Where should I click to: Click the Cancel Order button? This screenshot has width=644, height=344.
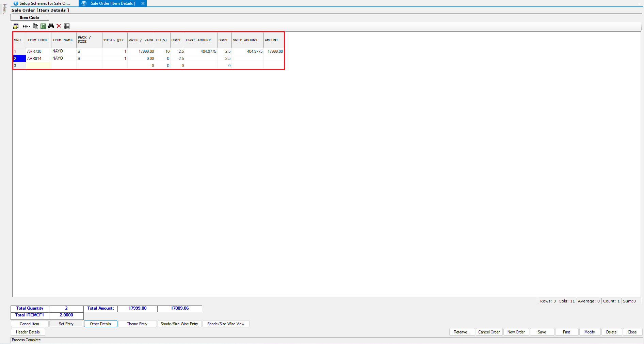tap(489, 332)
